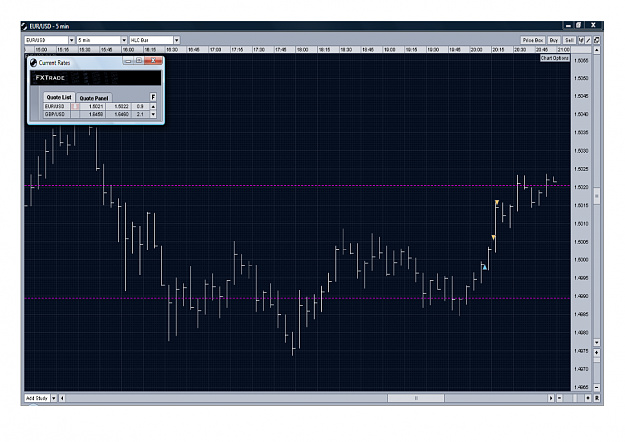Click the Buy button
This screenshot has height=442, width=625.
[x=554, y=40]
